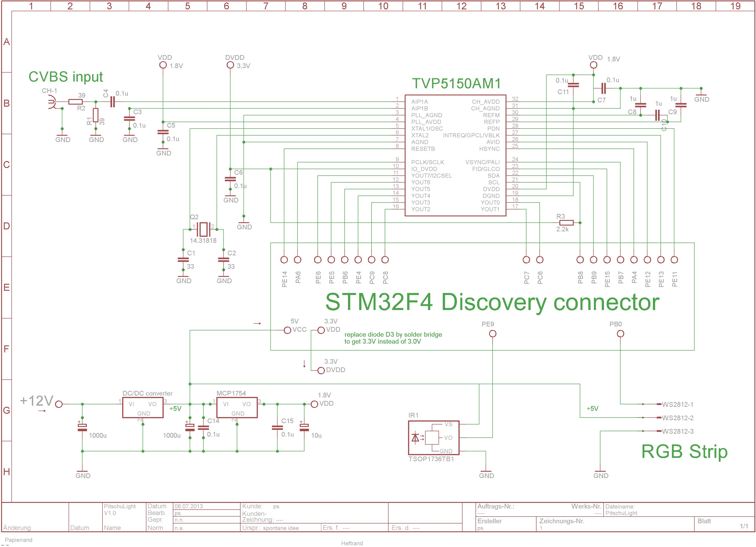This screenshot has width=756, height=547.
Task: Click the PE9 pin circle
Action: pyautogui.click(x=492, y=334)
